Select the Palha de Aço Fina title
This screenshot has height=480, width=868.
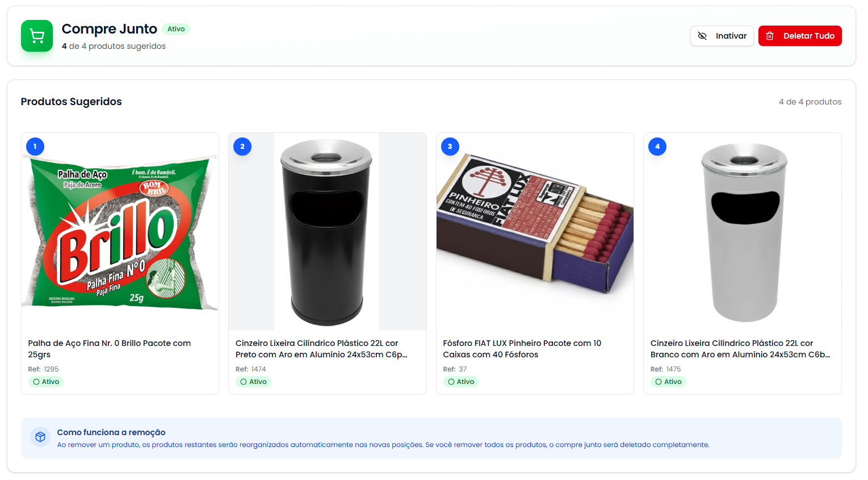click(110, 349)
